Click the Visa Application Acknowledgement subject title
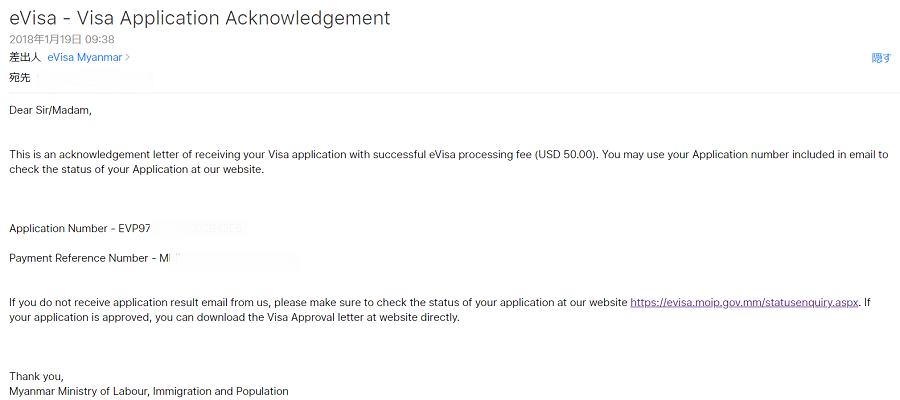 coord(200,18)
